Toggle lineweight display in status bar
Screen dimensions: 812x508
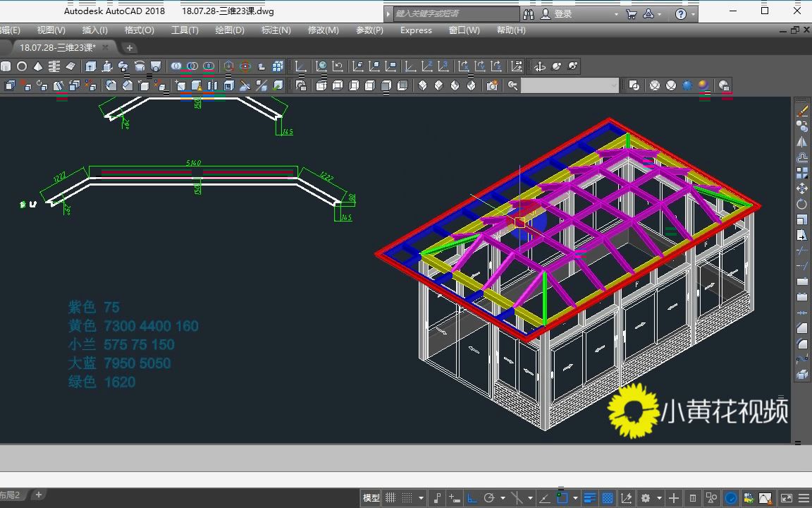(x=589, y=497)
